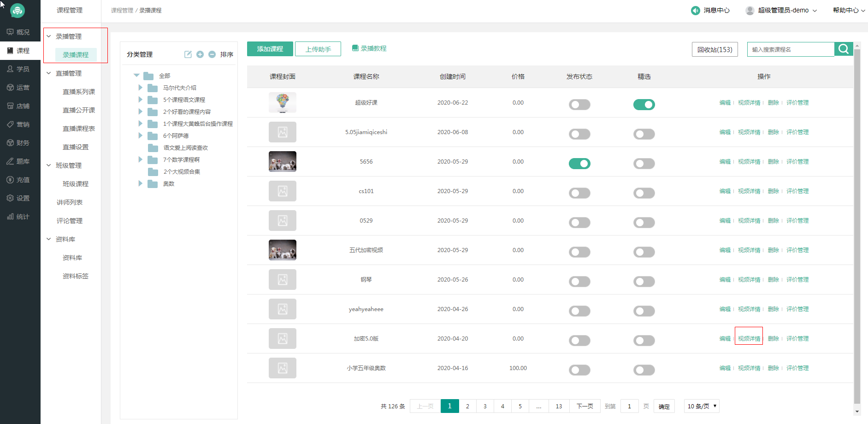Open the Statistics section in sidebar
The height and width of the screenshot is (424, 868).
pyautogui.click(x=18, y=217)
